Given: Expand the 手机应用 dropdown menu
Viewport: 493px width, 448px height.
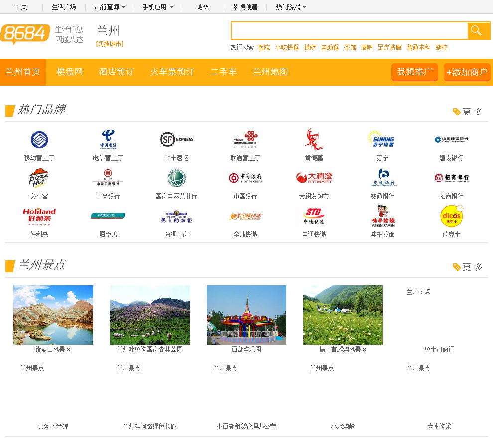Looking at the screenshot, I should (x=158, y=7).
